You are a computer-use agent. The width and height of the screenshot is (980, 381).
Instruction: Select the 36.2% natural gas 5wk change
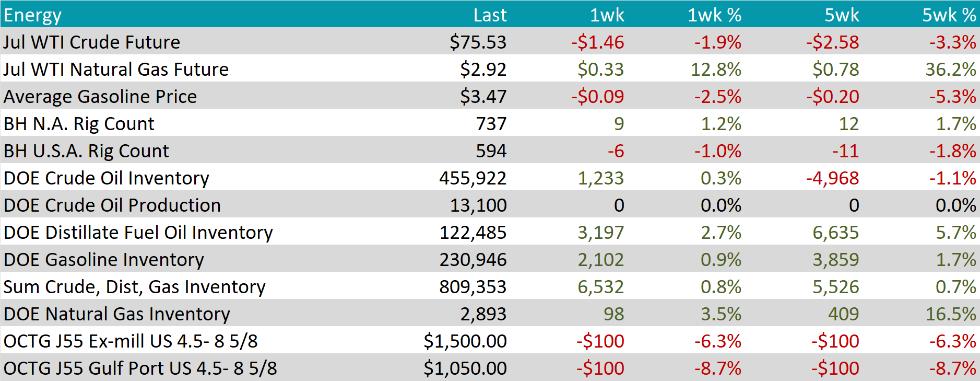point(950,70)
